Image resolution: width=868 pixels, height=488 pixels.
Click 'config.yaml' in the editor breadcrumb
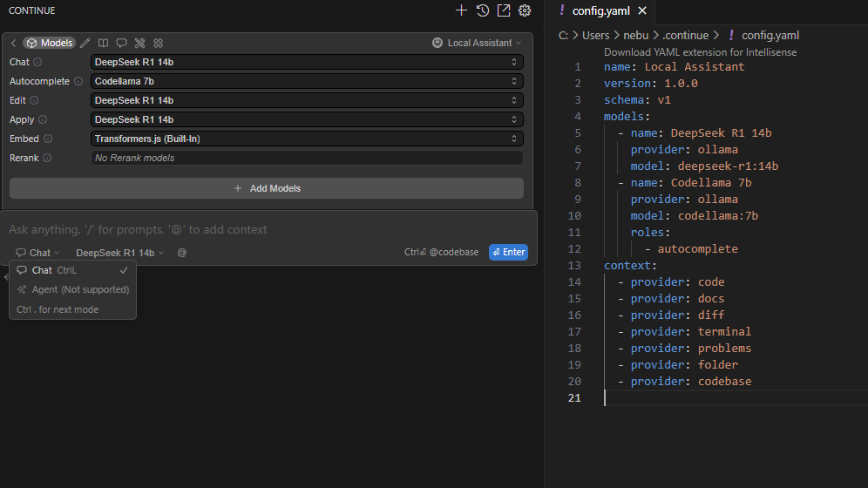(x=770, y=36)
